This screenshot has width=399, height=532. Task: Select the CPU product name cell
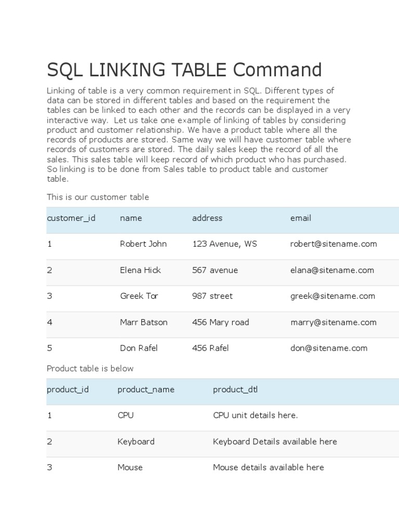pos(126,416)
